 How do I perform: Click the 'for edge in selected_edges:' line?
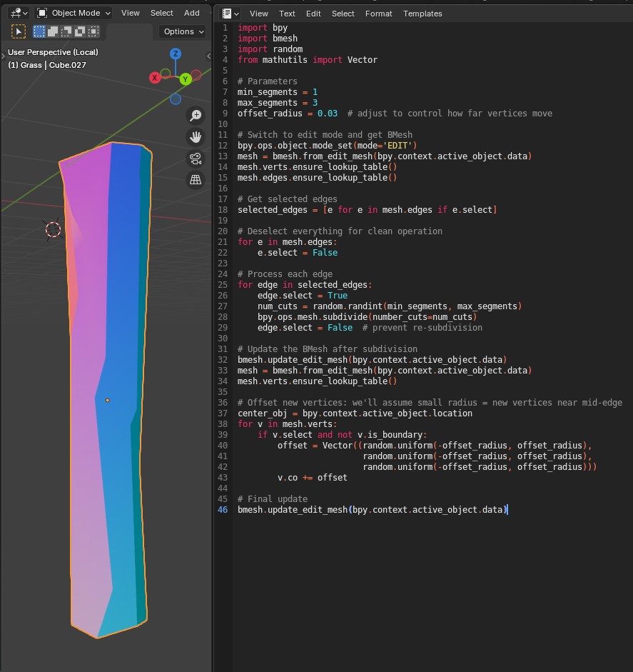[x=305, y=285]
